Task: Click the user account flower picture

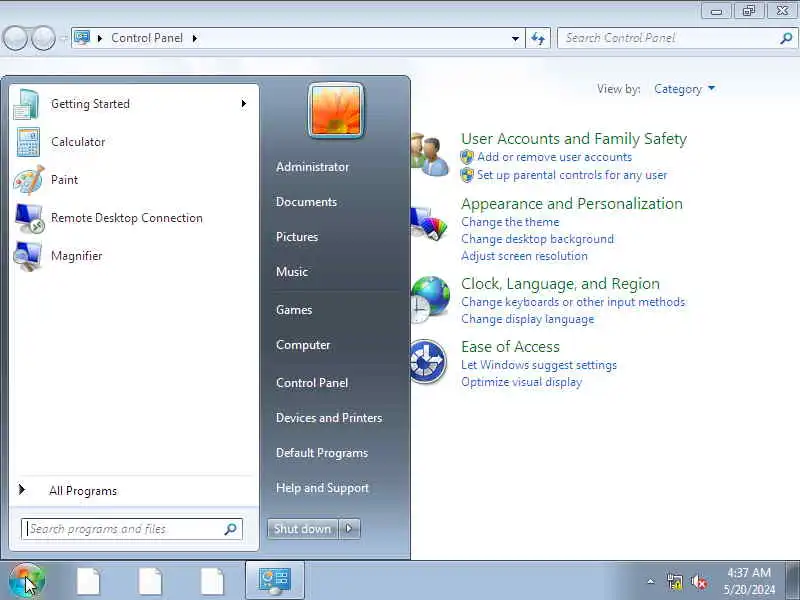Action: (336, 110)
